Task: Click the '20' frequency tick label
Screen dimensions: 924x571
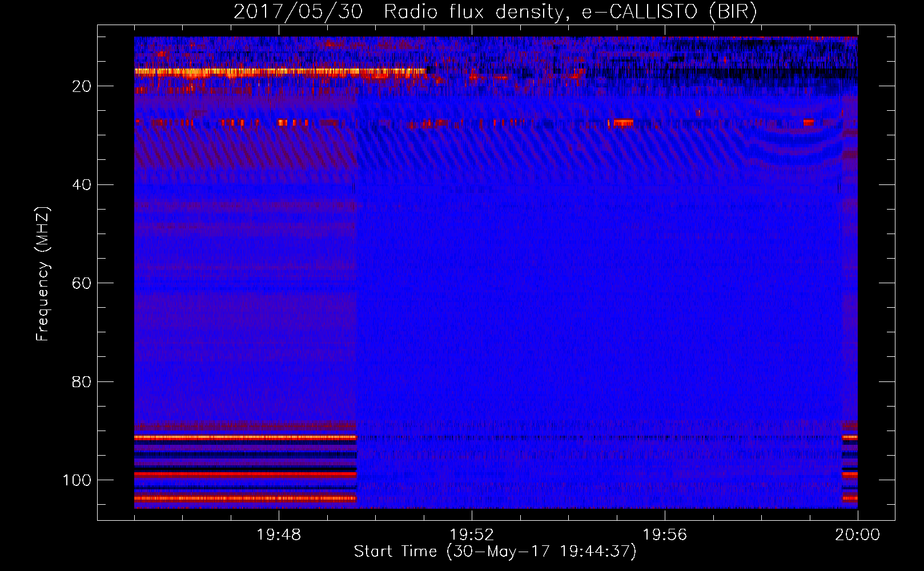Action: [82, 86]
